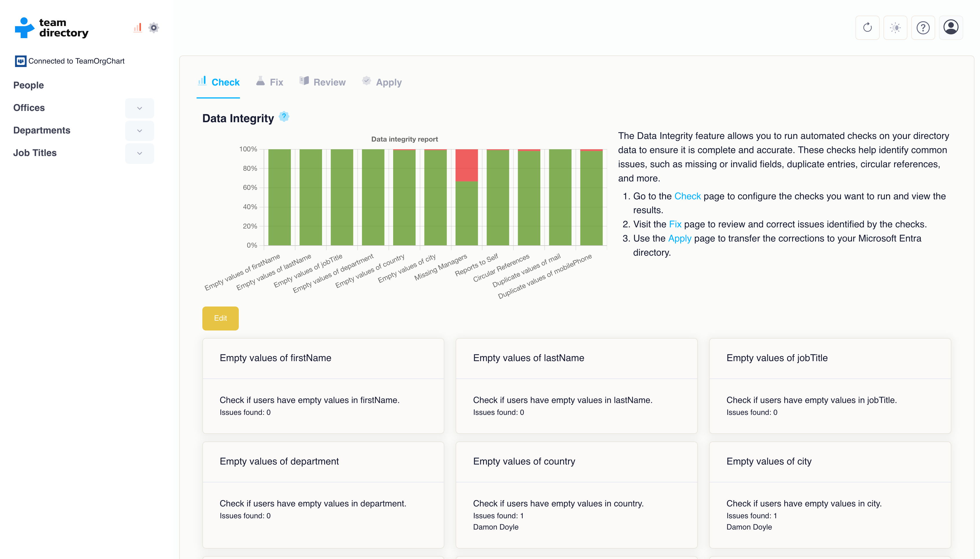Follow the Check link in instructions
This screenshot has height=559, width=980.
688,196
